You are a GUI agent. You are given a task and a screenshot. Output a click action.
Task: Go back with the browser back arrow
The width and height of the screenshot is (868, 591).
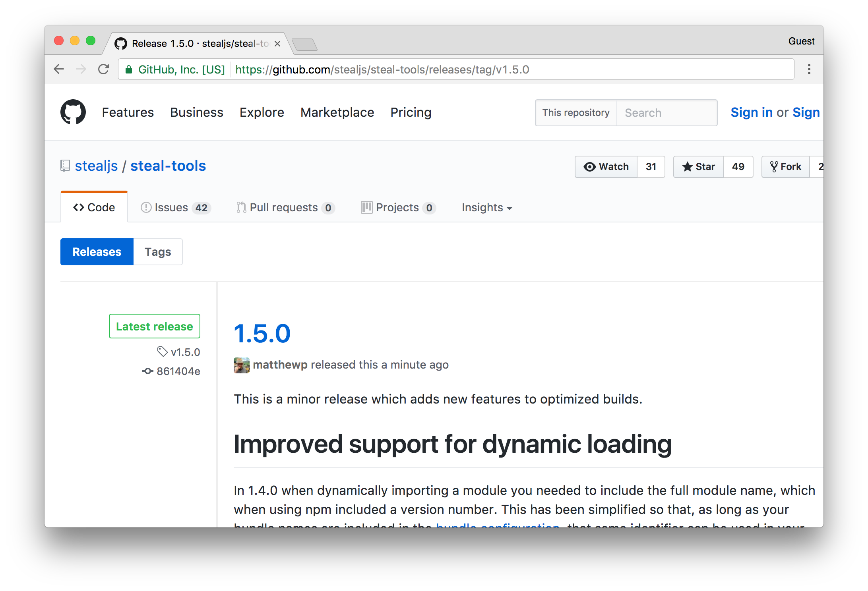click(59, 70)
